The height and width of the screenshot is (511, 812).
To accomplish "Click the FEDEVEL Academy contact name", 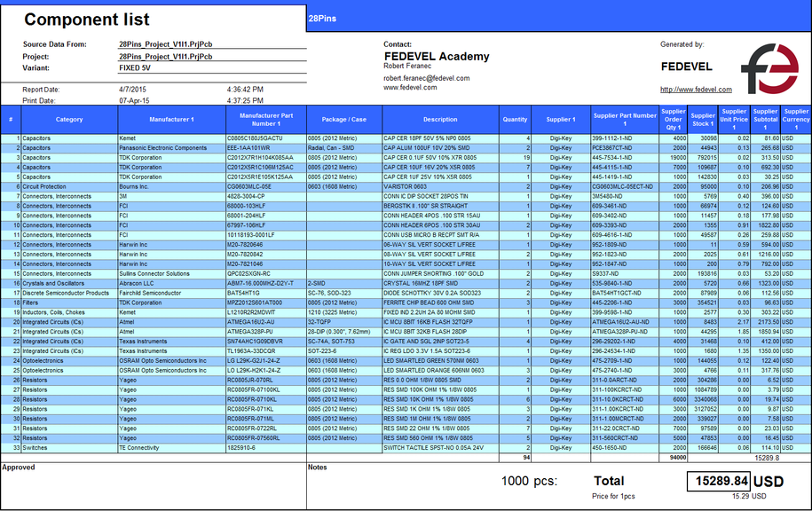I will [x=437, y=57].
